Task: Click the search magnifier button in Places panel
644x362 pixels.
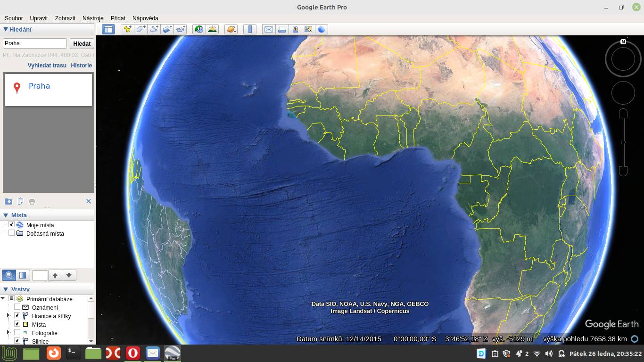Action: 9,275
